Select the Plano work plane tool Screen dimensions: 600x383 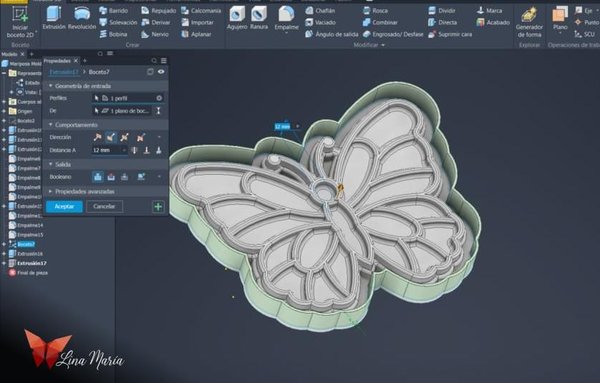coord(560,19)
